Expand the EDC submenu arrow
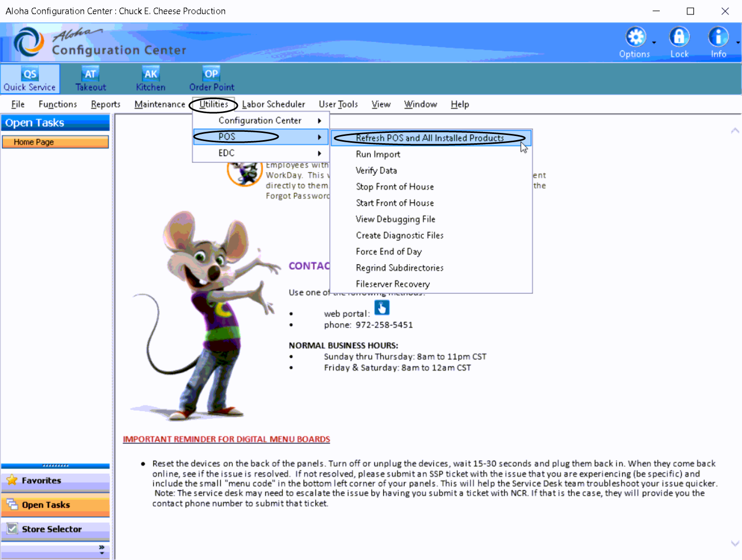This screenshot has width=742, height=560. (x=320, y=153)
